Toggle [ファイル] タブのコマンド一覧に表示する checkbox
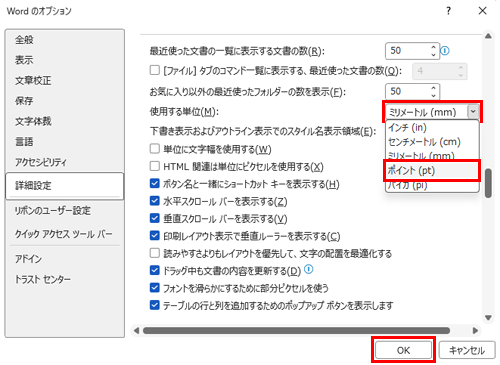This screenshot has height=365, width=500. pos(155,70)
